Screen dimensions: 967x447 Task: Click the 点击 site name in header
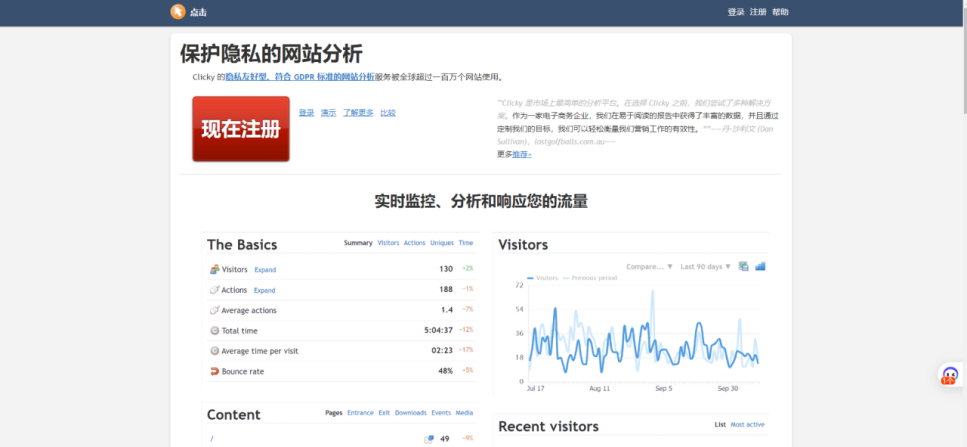point(199,12)
